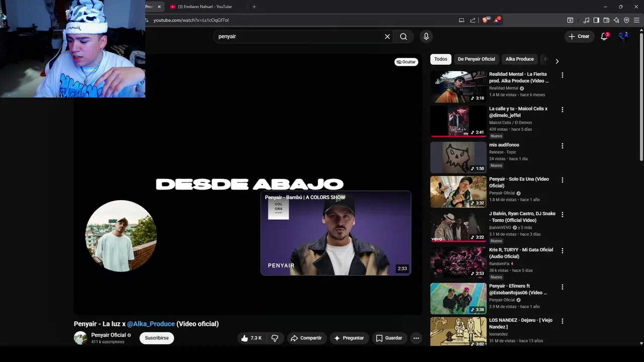This screenshot has width=644, height=362.
Task: Toggle the browser sidebar panel
Action: (596, 20)
